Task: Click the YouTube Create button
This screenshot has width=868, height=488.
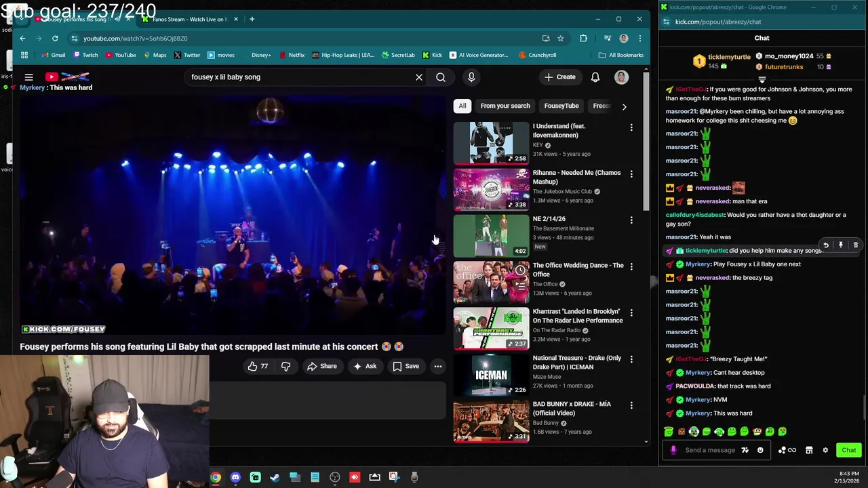Action: pyautogui.click(x=560, y=77)
